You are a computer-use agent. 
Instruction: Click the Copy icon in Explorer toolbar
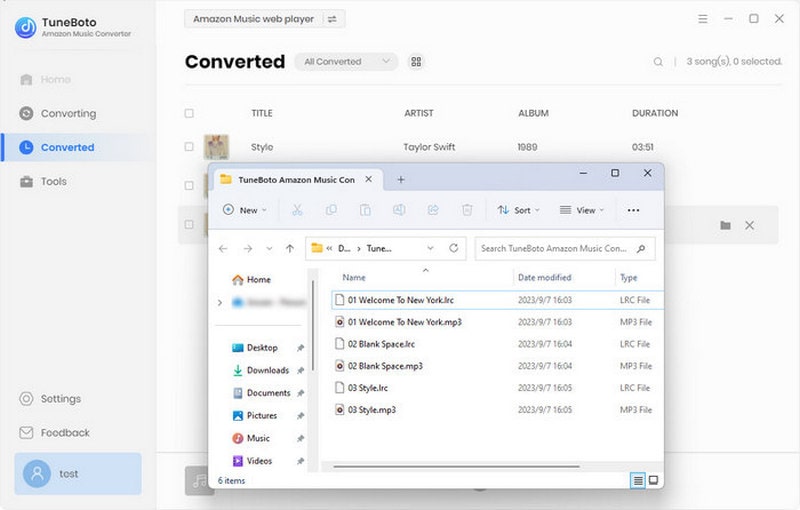click(x=331, y=210)
